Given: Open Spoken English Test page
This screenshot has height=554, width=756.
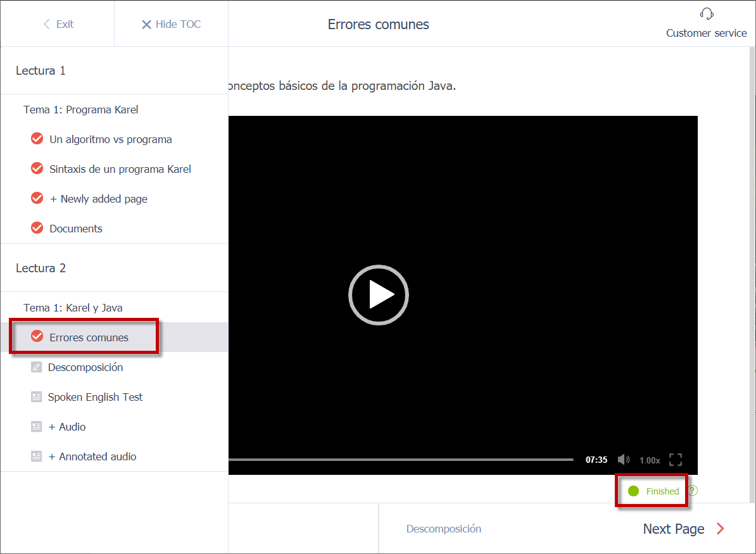Looking at the screenshot, I should click(95, 398).
